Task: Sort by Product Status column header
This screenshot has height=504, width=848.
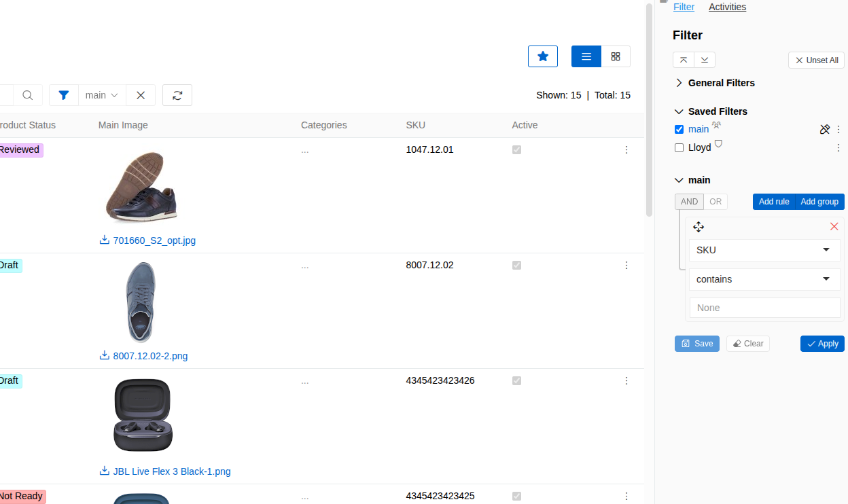Action: pos(28,125)
